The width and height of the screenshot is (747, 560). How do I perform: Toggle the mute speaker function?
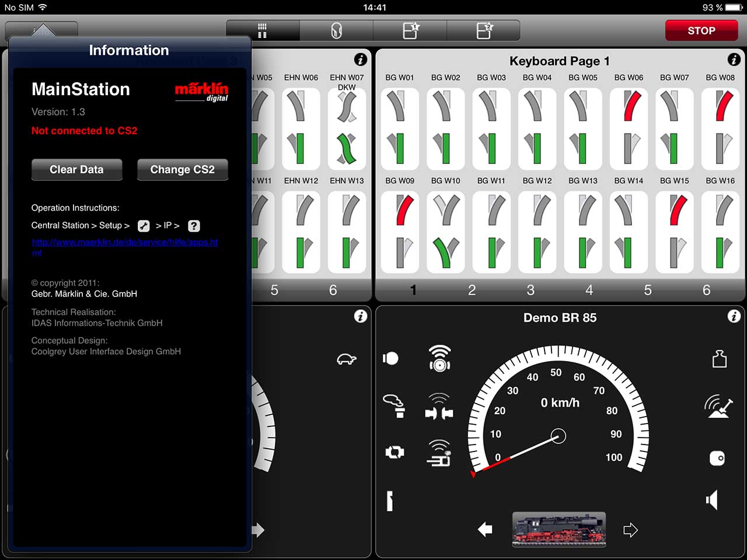[x=711, y=500]
